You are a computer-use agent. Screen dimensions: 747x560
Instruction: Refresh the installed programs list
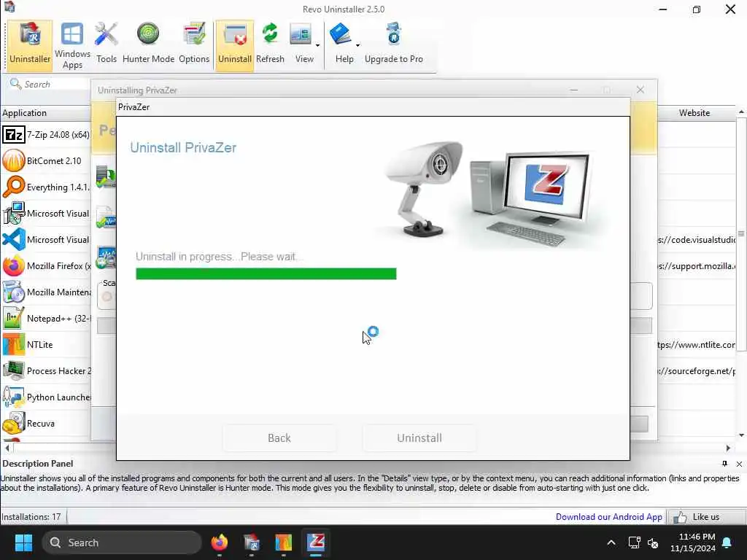(x=270, y=44)
